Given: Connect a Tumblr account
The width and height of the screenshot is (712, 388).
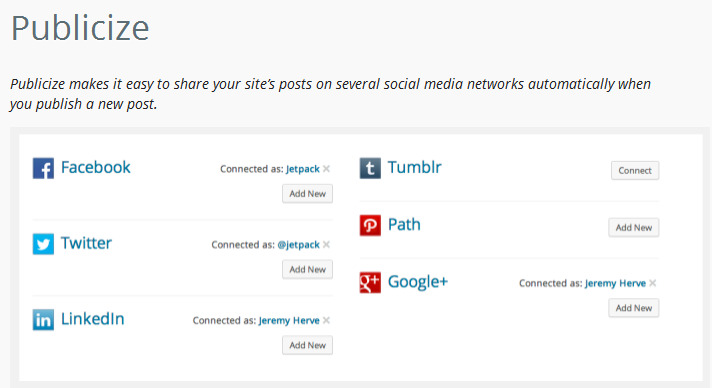Looking at the screenshot, I should click(x=635, y=170).
